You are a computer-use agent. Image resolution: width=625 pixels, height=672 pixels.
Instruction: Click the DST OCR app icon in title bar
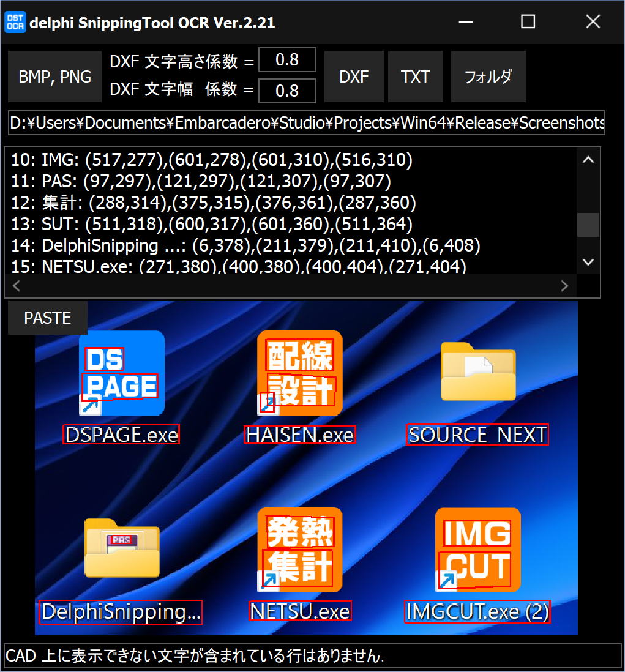click(15, 23)
